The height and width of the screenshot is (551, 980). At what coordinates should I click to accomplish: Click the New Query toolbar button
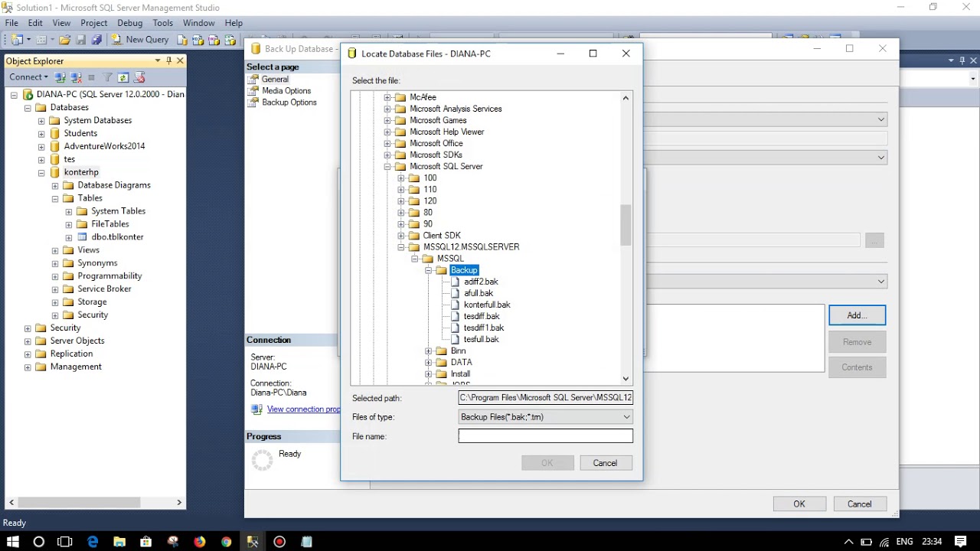140,40
